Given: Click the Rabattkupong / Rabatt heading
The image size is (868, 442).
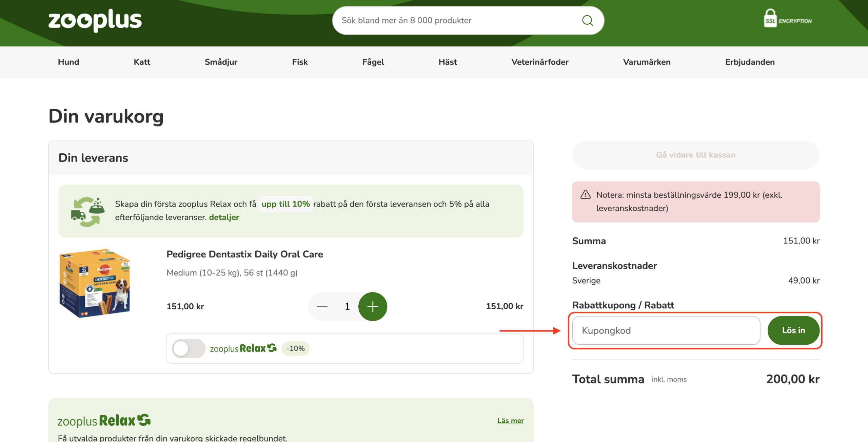Looking at the screenshot, I should coord(623,305).
